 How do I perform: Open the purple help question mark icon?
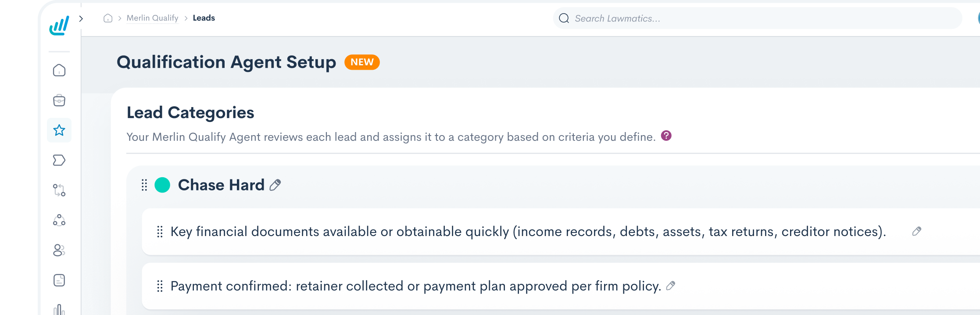pyautogui.click(x=666, y=136)
